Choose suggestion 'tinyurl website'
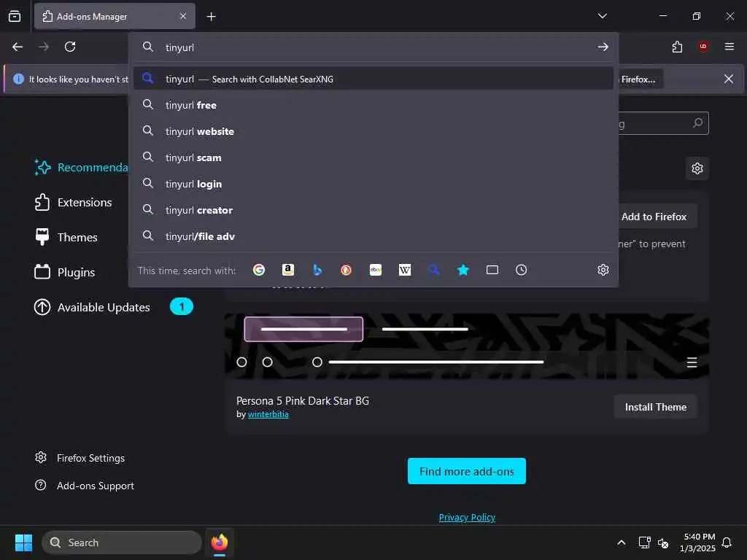747x560 pixels. click(373, 131)
